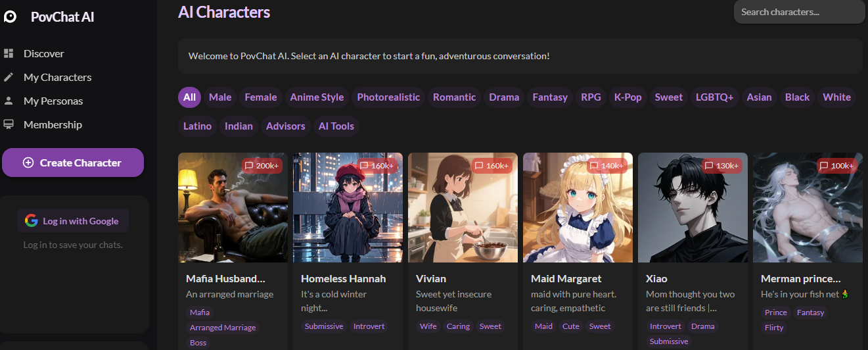868x350 pixels.
Task: Show the Advisors category
Action: tap(285, 126)
